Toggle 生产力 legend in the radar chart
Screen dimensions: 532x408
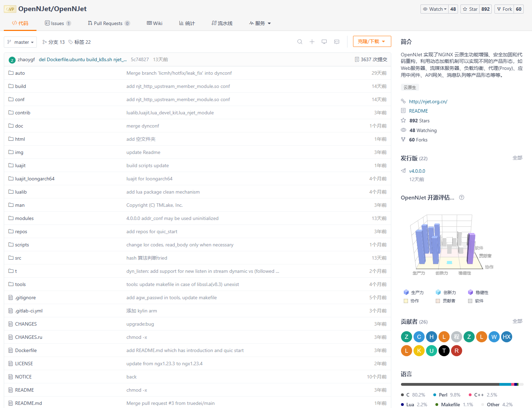[x=414, y=292]
